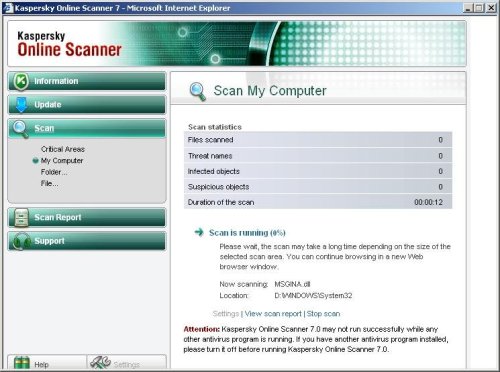Image resolution: width=500 pixels, height=372 pixels.
Task: Open the Support section
Action: point(87,241)
